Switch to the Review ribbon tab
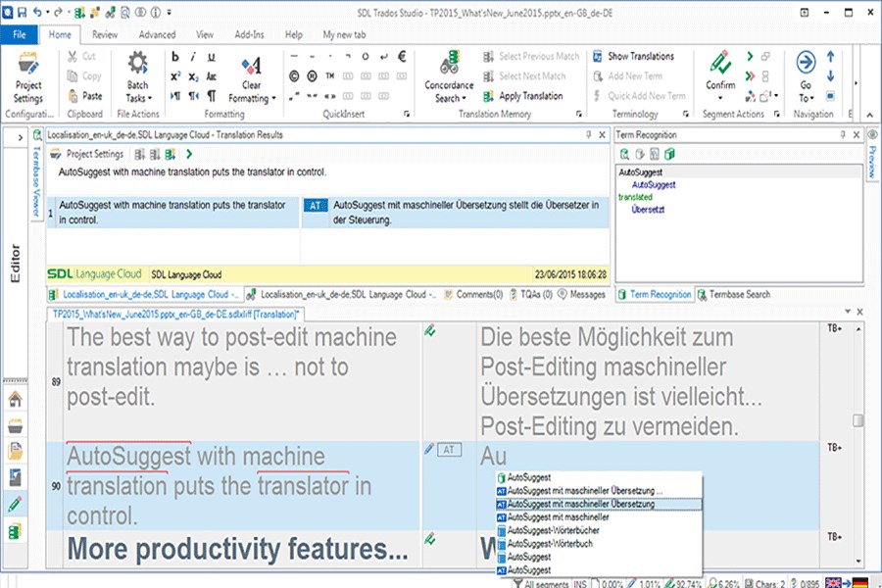Screen dimensions: 882x588 (105, 34)
